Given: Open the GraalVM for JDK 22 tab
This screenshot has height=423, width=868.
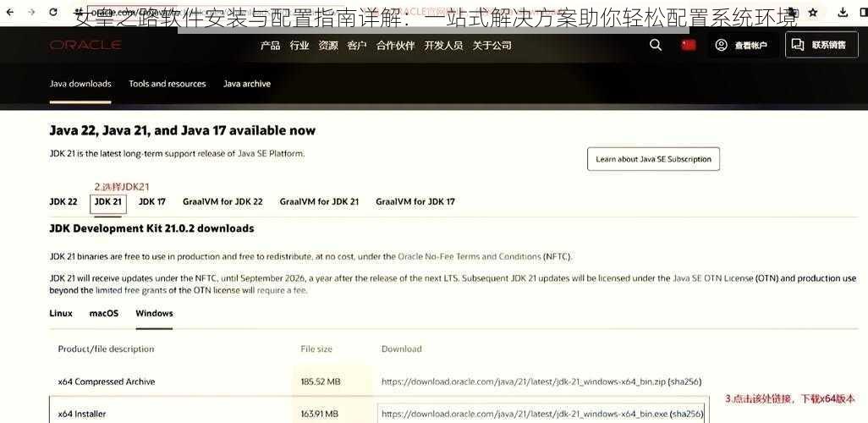Looking at the screenshot, I should point(222,201).
